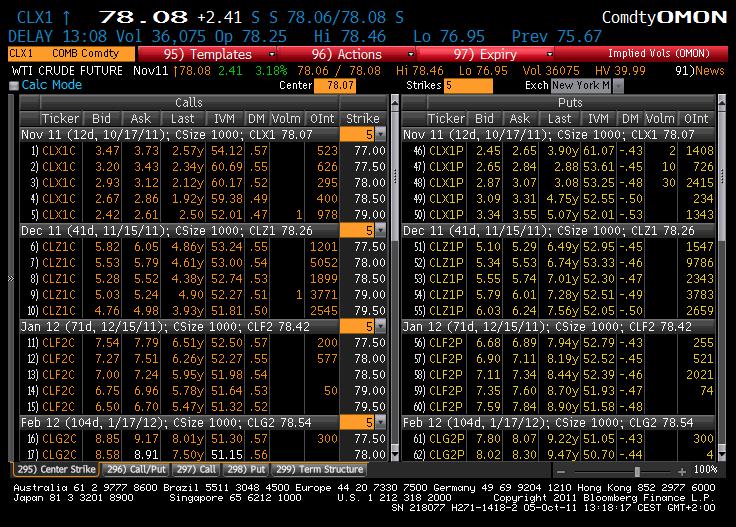
Task: Adjust the zoom slider handle
Action: click(x=637, y=471)
